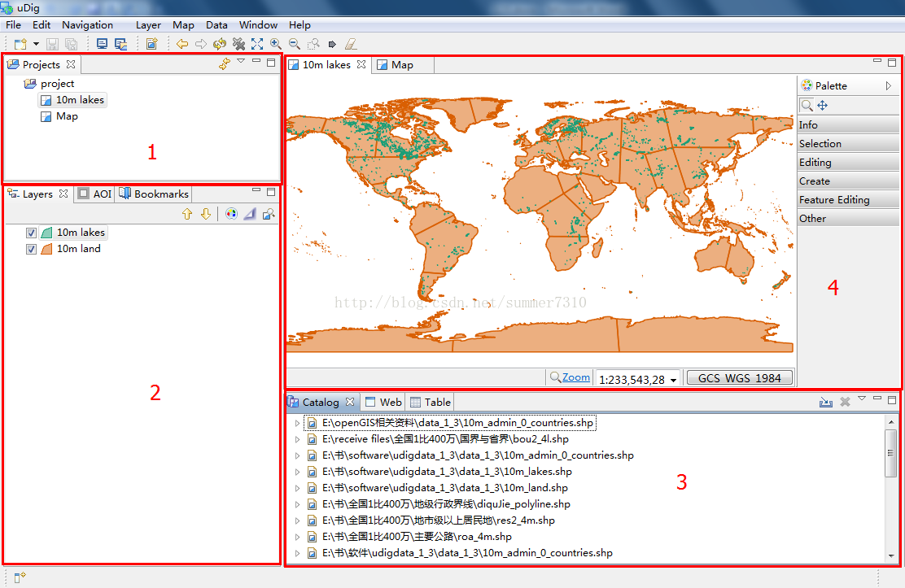Click the Zoom In magnifier icon
The height and width of the screenshot is (588, 905).
[276, 44]
